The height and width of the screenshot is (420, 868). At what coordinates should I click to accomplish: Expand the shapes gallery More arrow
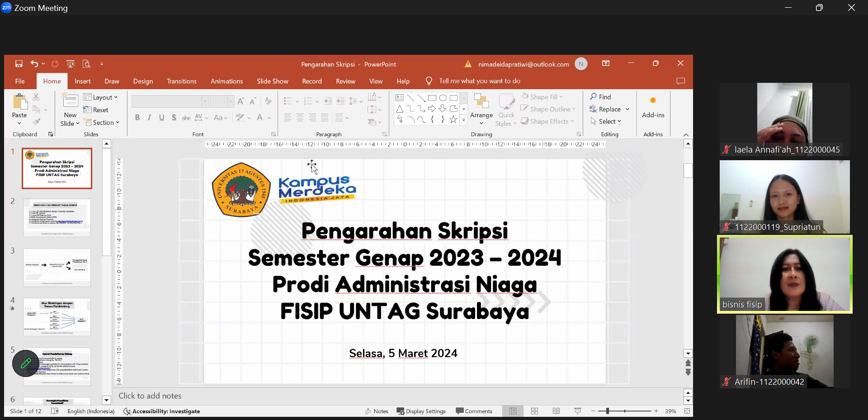click(463, 120)
